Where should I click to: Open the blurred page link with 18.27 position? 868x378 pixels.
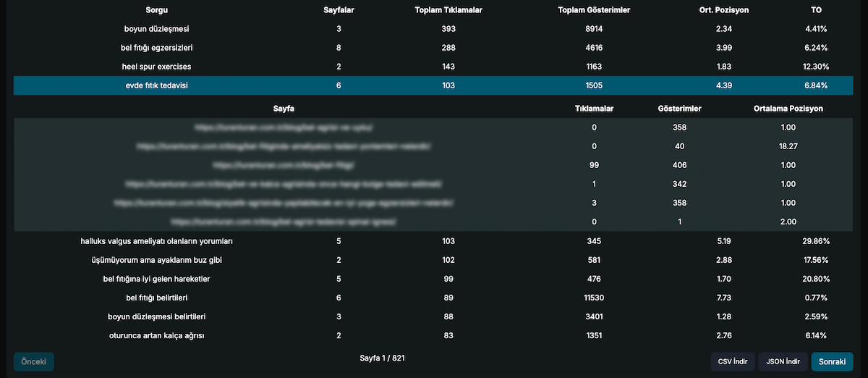coord(284,146)
